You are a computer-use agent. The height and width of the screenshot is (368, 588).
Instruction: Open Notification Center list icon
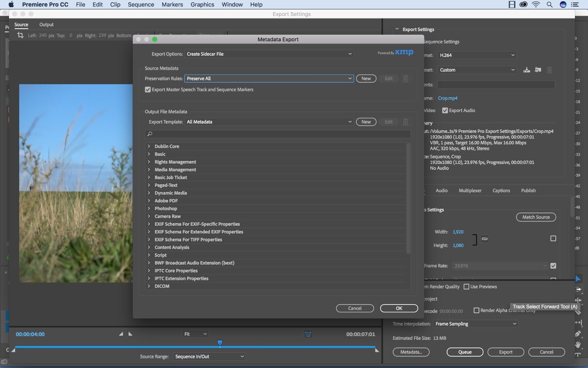575,4
